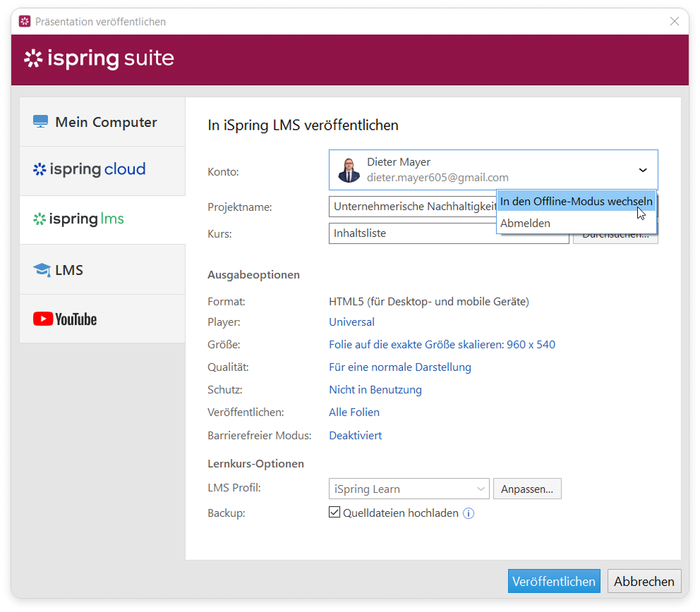Click the Abbrechen button
This screenshot has height=612, width=700.
pos(644,582)
